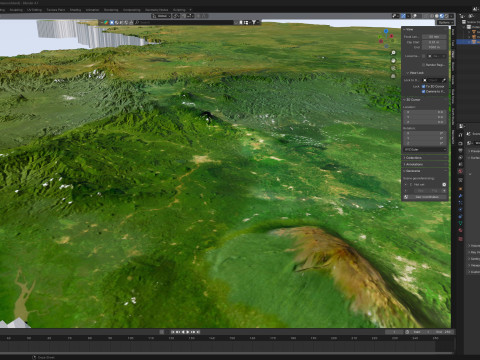Play animation forward in timeline
Viewport: 480px width, 360px height.
[187, 332]
